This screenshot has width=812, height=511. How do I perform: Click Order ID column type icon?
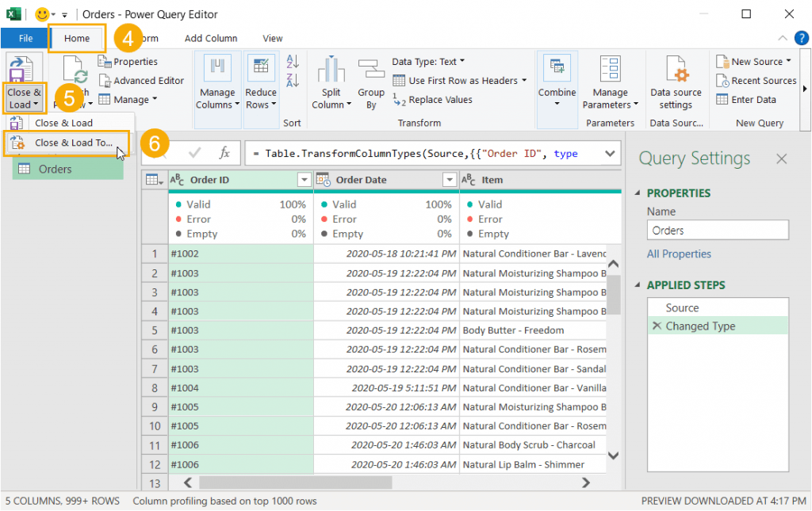[x=177, y=180]
